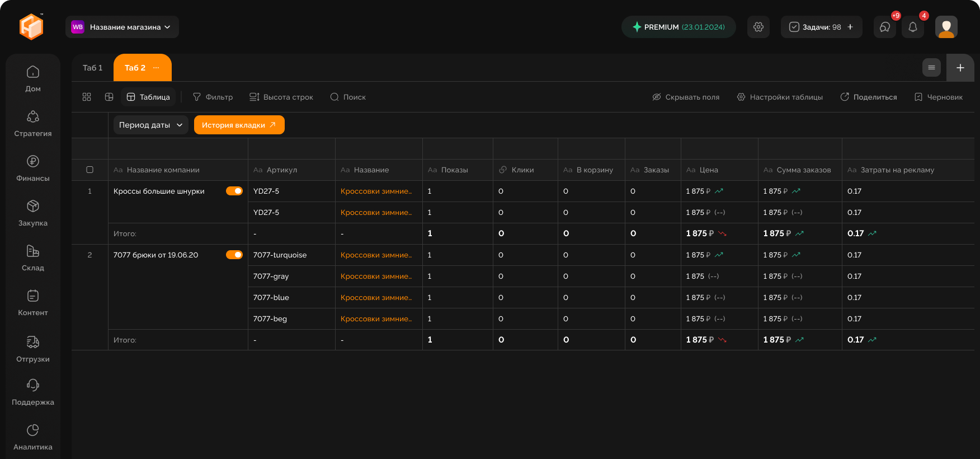Open the Таб 2 options ellipsis menu

tap(156, 68)
